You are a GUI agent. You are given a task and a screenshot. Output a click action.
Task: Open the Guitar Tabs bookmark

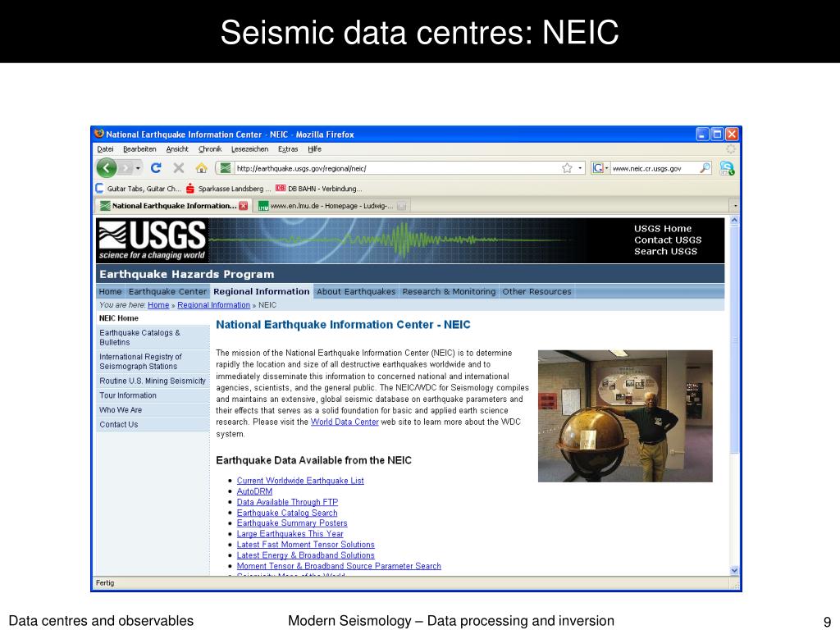click(x=139, y=189)
